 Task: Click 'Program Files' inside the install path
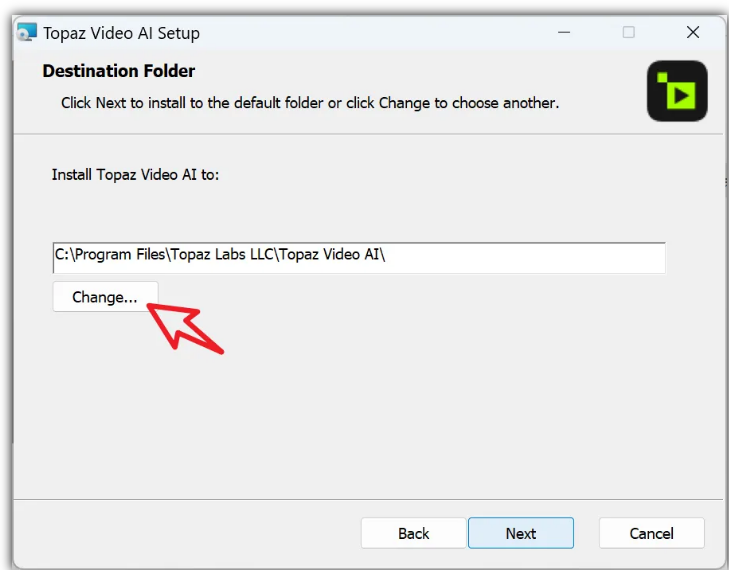coord(118,255)
